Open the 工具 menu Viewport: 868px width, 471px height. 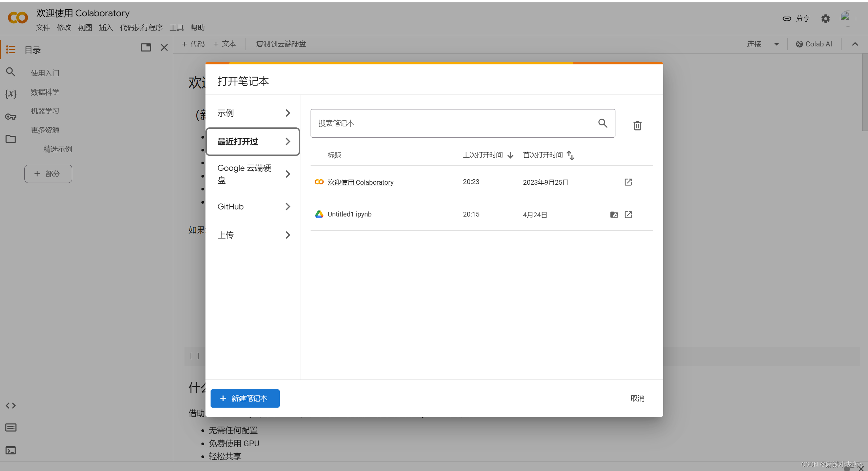(177, 27)
